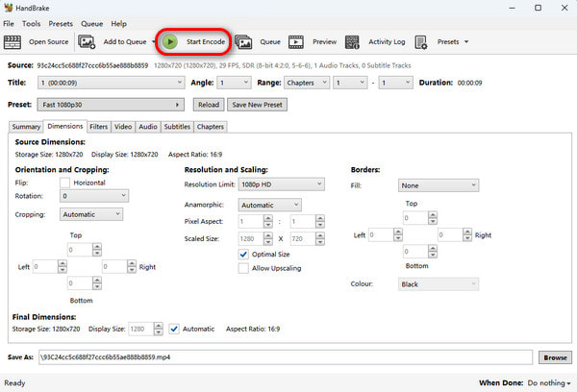Open the Resolution Limit 1080p HD dropdown
Viewport: 577px width, 392px height.
282,184
